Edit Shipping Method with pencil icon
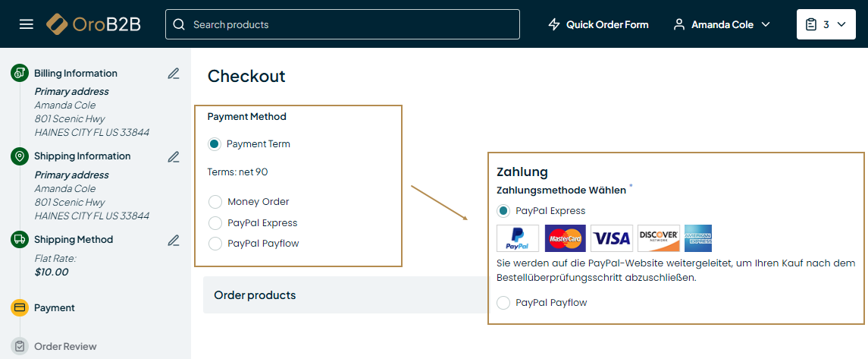Image resolution: width=868 pixels, height=359 pixels. [x=174, y=240]
